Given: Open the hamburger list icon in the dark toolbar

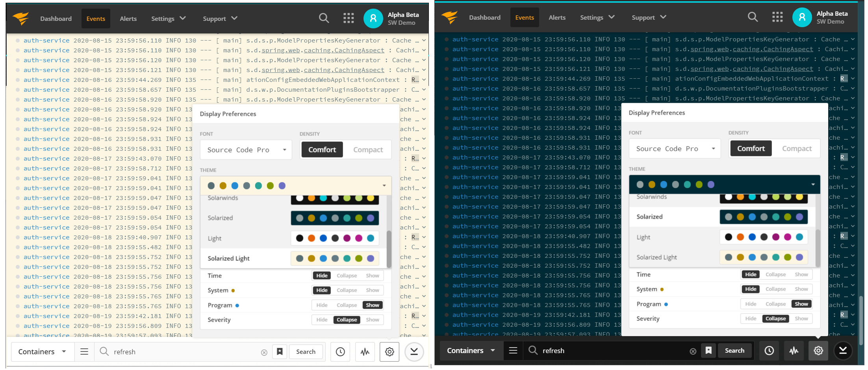Looking at the screenshot, I should pyautogui.click(x=513, y=350).
